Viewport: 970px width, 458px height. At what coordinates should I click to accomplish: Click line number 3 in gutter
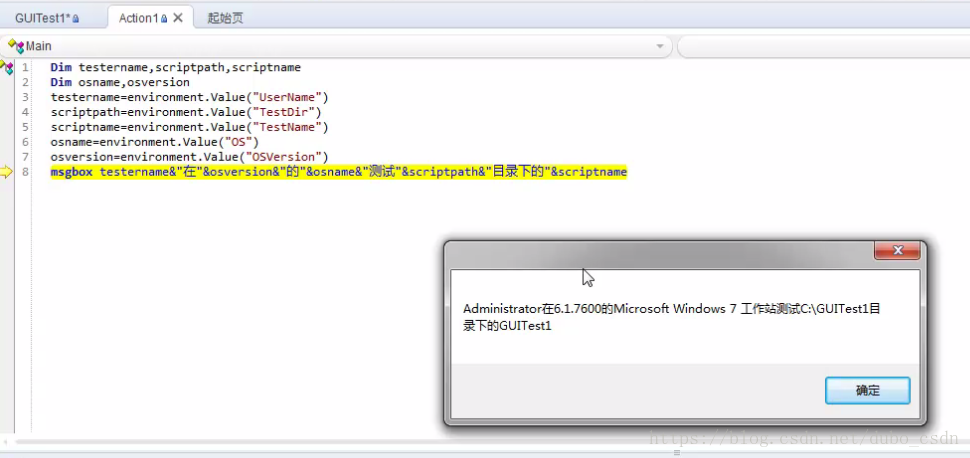pyautogui.click(x=25, y=97)
